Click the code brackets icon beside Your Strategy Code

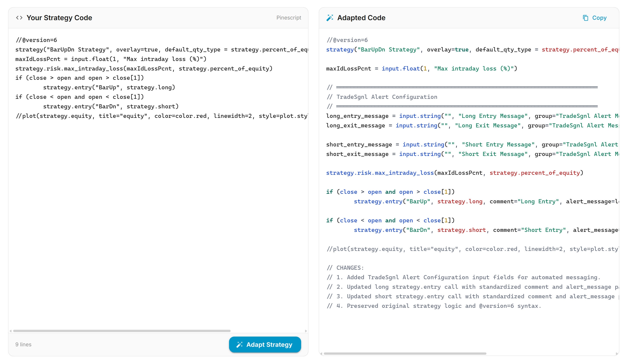tap(19, 18)
